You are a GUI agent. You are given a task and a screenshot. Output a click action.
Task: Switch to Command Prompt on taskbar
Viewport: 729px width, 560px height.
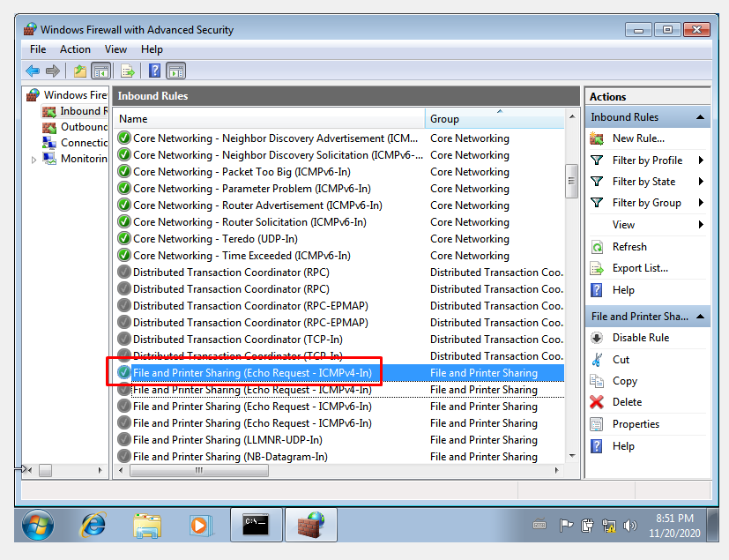click(257, 525)
